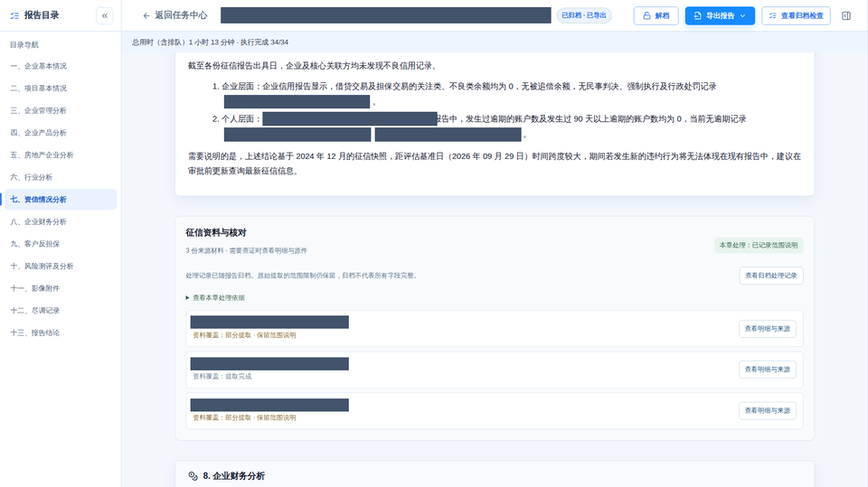Go back via 返回任务中心 link

pyautogui.click(x=175, y=15)
